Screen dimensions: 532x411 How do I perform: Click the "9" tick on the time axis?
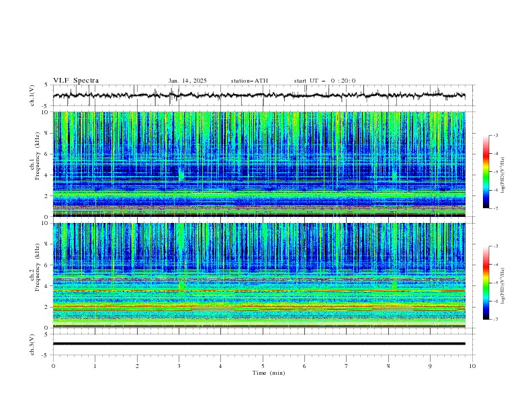(430, 366)
